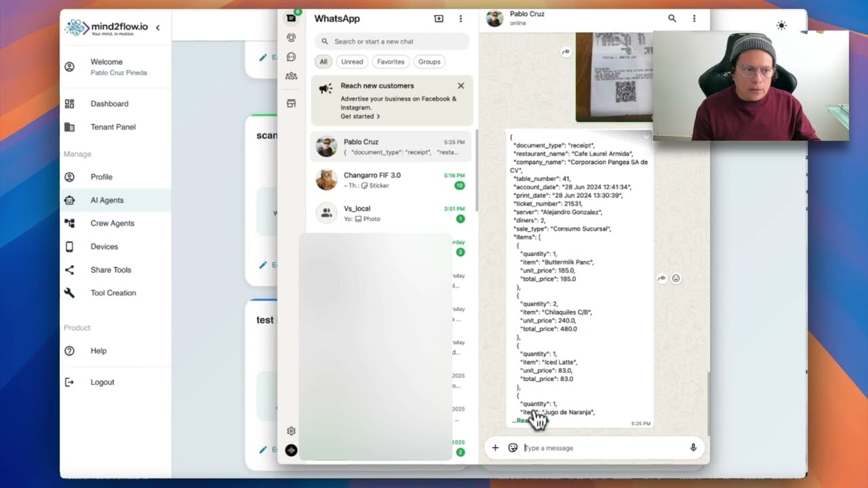
Task: Open the conversation three-dot menu
Action: point(694,18)
